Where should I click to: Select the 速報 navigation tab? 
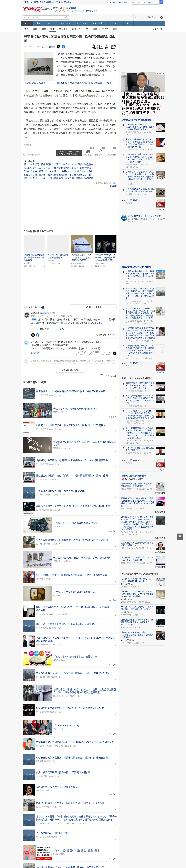[x=38, y=23]
